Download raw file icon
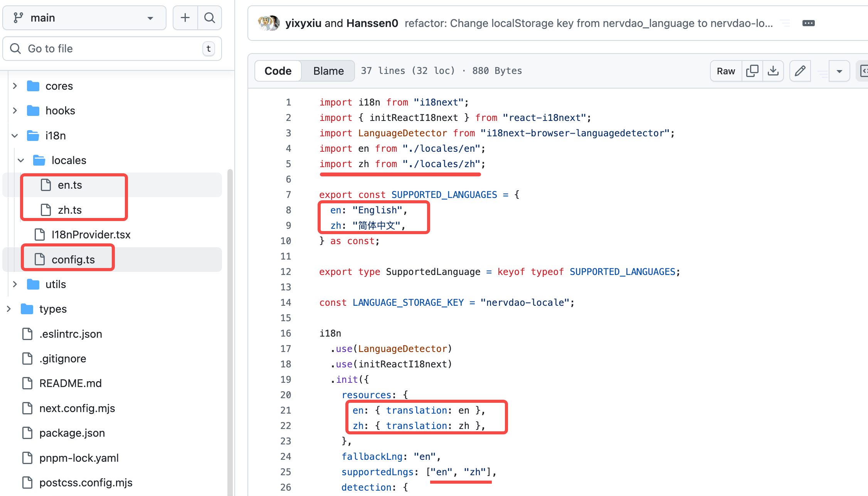 point(773,71)
